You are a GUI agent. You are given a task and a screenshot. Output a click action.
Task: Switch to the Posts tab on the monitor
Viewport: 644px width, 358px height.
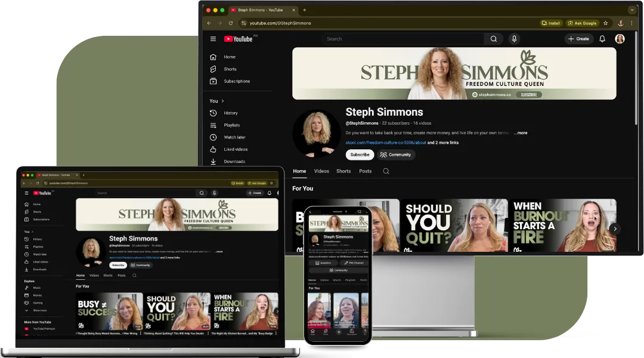[365, 171]
